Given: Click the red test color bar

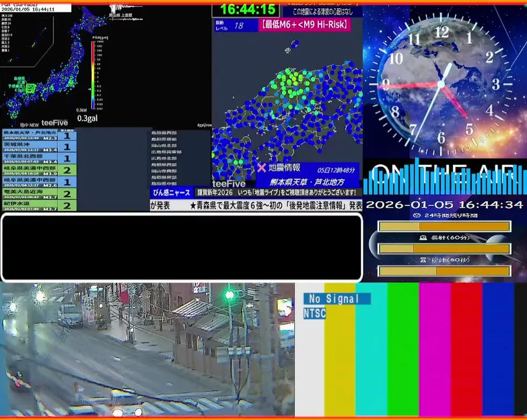Looking at the screenshot, I should point(466,349).
